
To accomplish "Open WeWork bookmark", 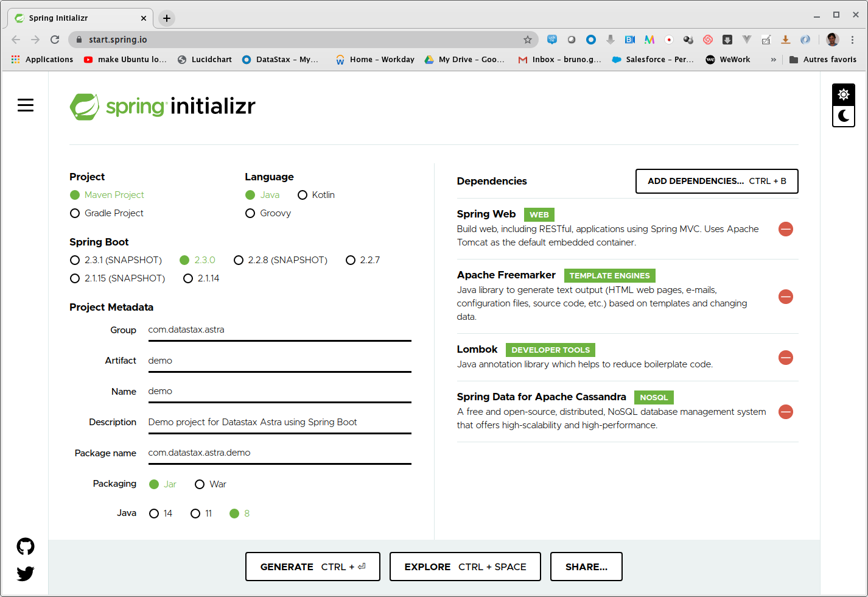I will point(728,60).
